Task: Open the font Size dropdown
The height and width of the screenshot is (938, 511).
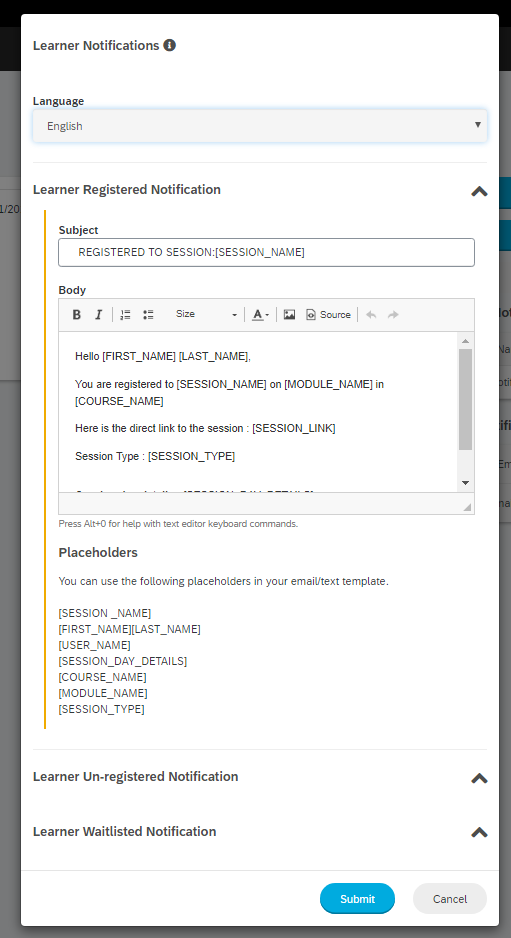Action: coord(205,315)
